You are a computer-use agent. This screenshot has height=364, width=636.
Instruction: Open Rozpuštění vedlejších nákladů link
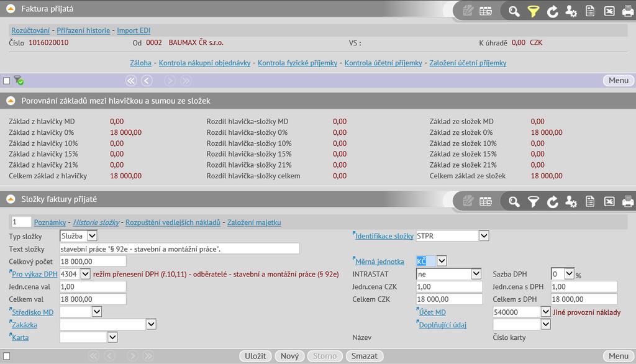(173, 222)
